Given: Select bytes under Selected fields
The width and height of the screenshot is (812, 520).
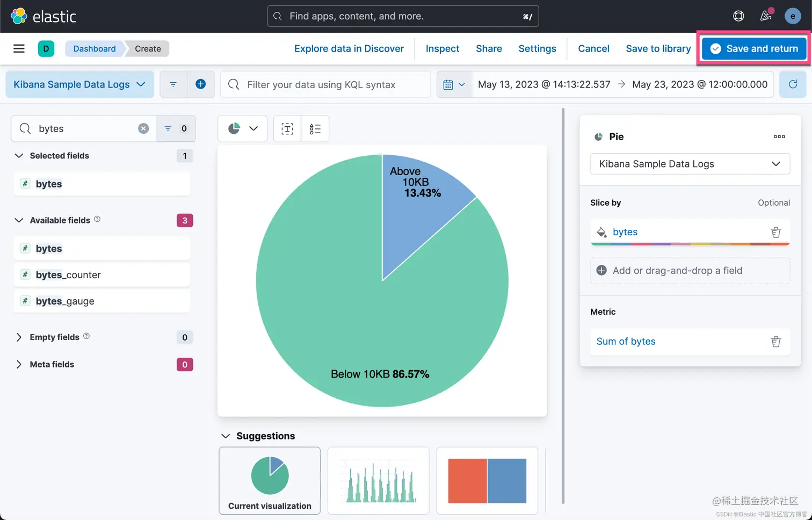Looking at the screenshot, I should point(102,184).
